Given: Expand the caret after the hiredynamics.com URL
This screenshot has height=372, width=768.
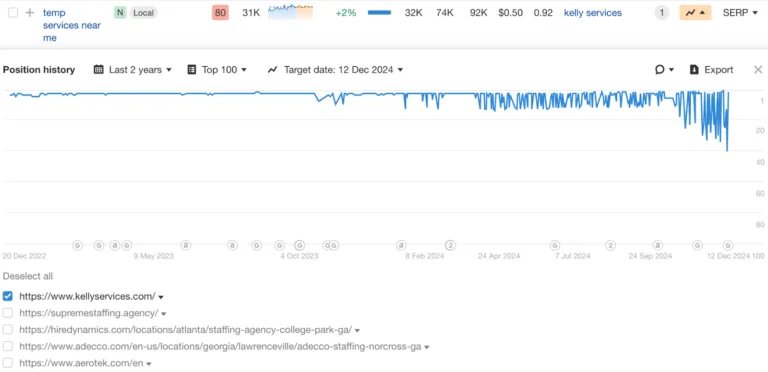Looking at the screenshot, I should 357,330.
